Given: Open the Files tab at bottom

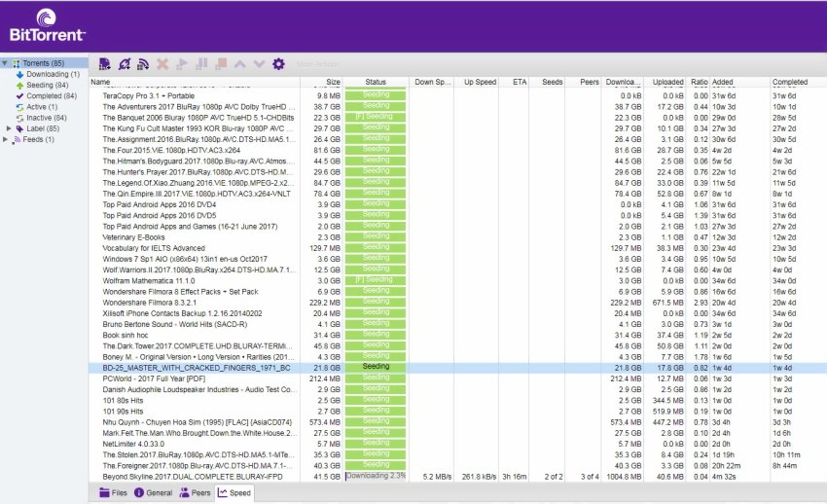Looking at the screenshot, I should point(113,493).
